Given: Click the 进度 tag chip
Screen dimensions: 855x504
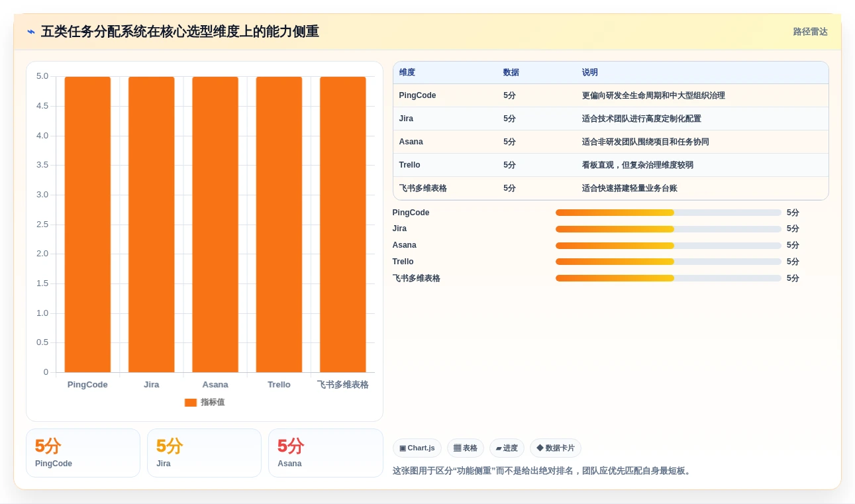Looking at the screenshot, I should (x=507, y=448).
